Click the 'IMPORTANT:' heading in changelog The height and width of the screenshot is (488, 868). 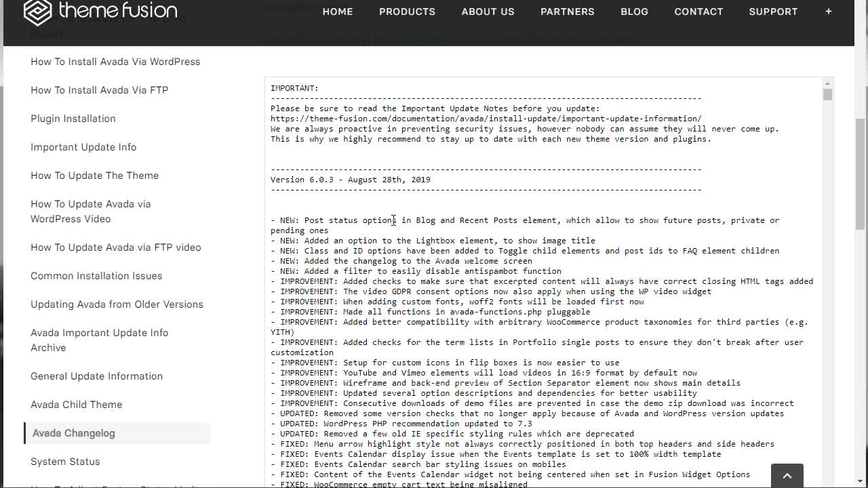pos(294,88)
